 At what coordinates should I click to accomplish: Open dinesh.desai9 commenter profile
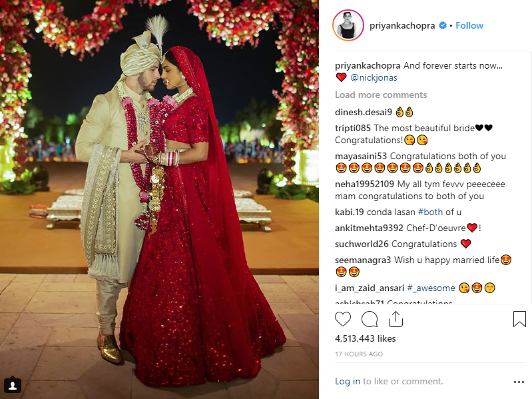pos(364,112)
